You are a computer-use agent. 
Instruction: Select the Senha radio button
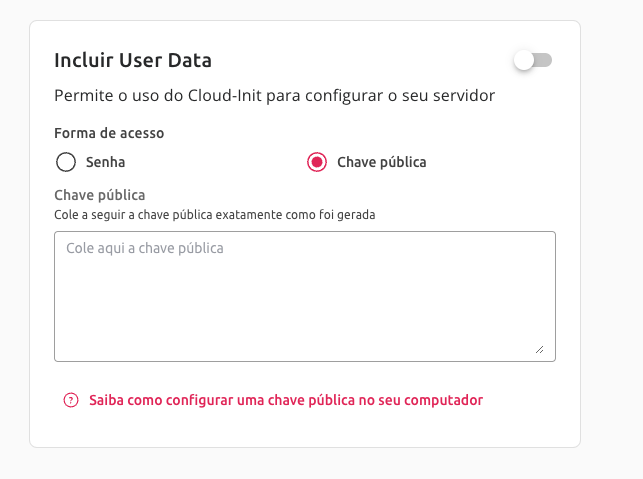[66, 162]
